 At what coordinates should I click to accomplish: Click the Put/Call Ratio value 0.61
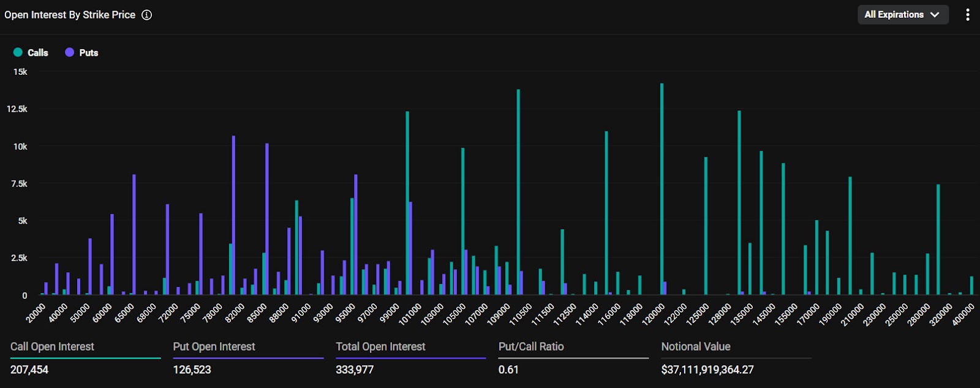[x=508, y=370]
